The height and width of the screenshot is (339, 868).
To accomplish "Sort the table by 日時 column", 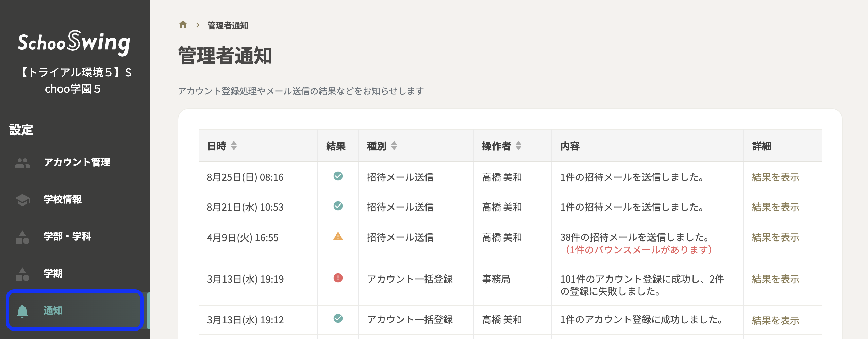I will pyautogui.click(x=234, y=146).
